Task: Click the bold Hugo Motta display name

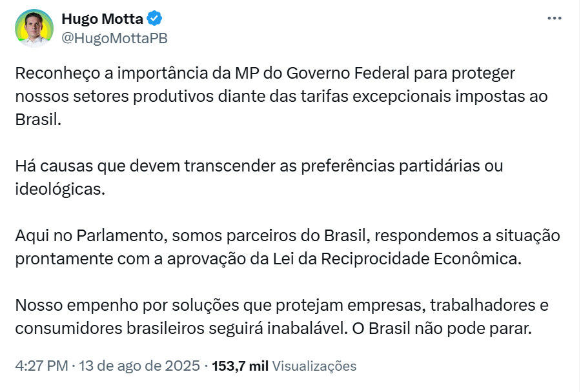Action: click(101, 19)
